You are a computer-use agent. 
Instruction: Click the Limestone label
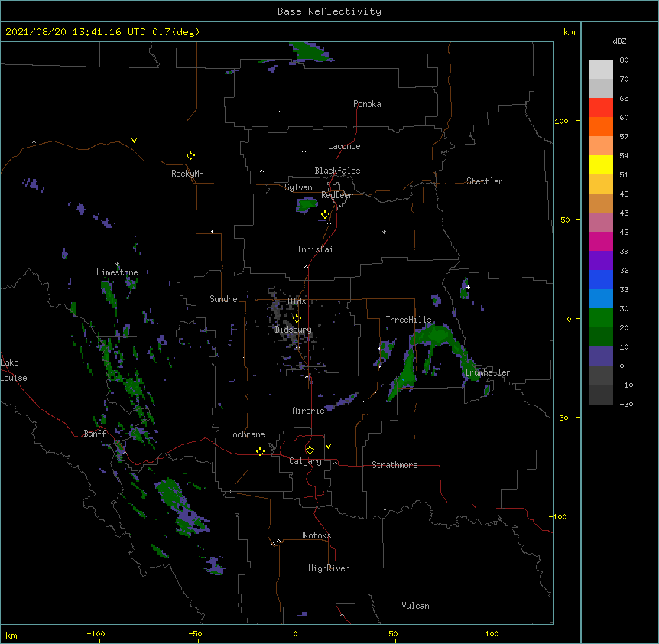117,272
